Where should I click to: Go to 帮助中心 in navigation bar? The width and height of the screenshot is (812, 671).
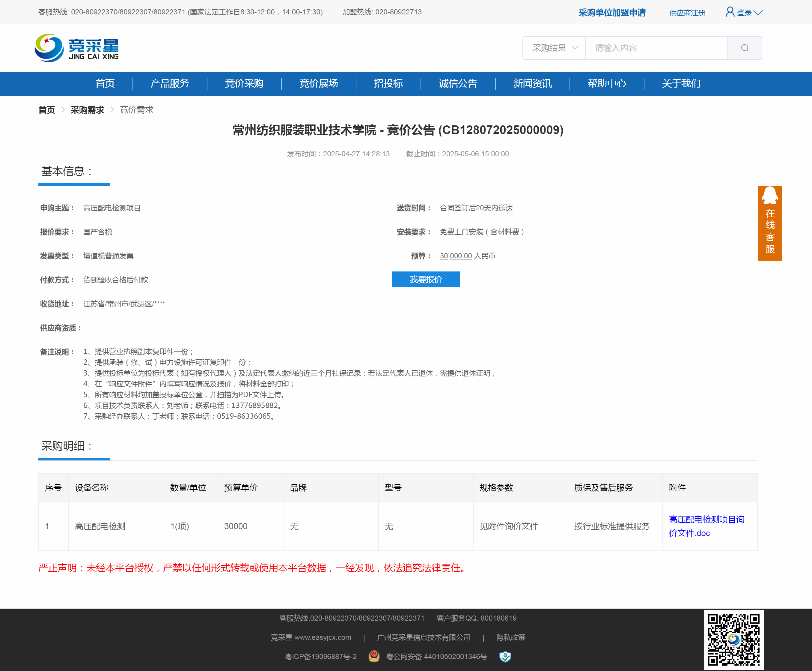pyautogui.click(x=606, y=83)
